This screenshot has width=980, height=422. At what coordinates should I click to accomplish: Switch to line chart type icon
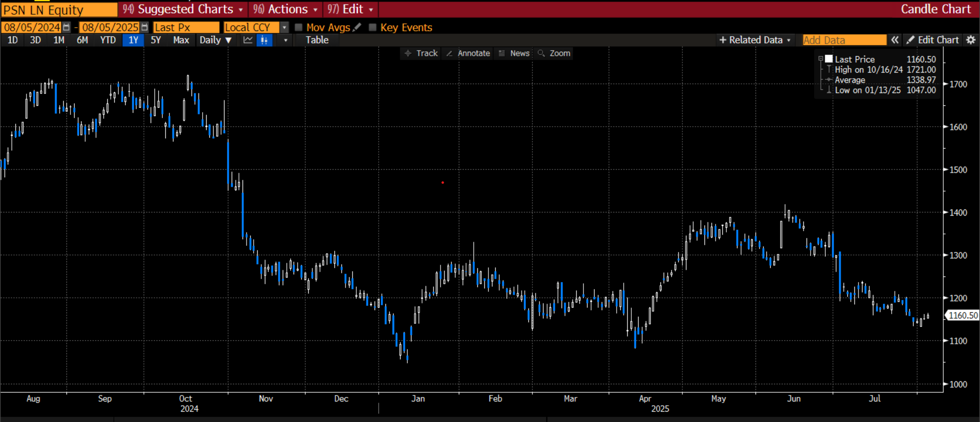(x=248, y=40)
